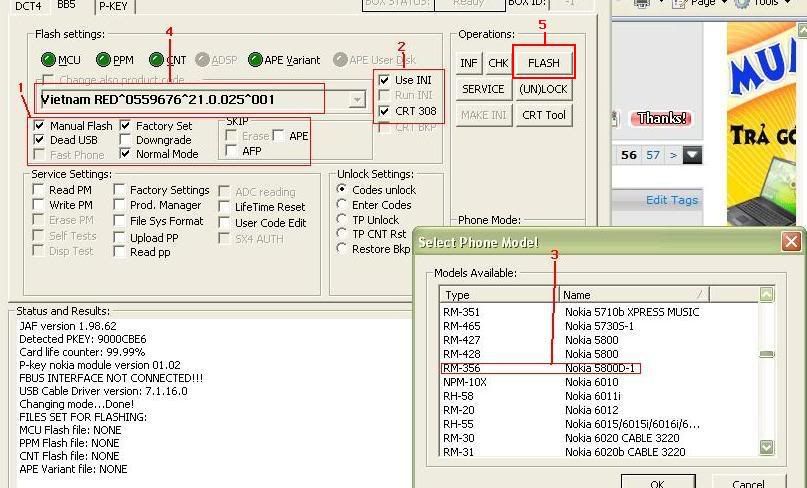
Task: Select RM-427 Nokia 5800 row
Action: (599, 340)
